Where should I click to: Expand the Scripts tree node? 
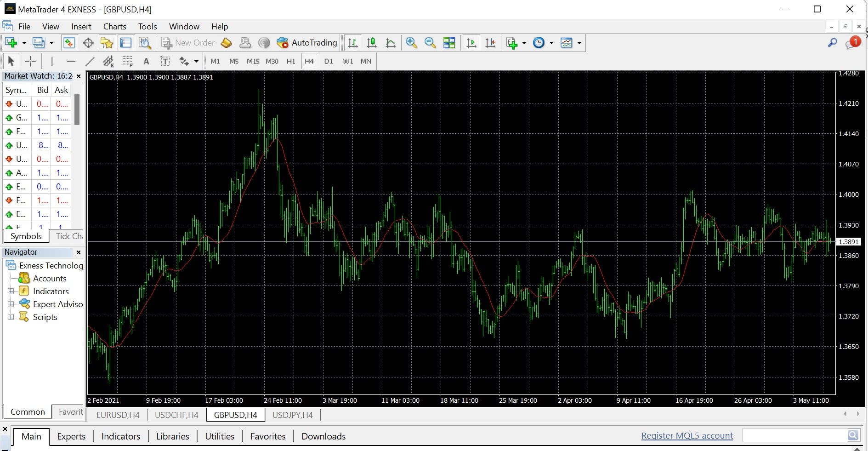coord(11,317)
